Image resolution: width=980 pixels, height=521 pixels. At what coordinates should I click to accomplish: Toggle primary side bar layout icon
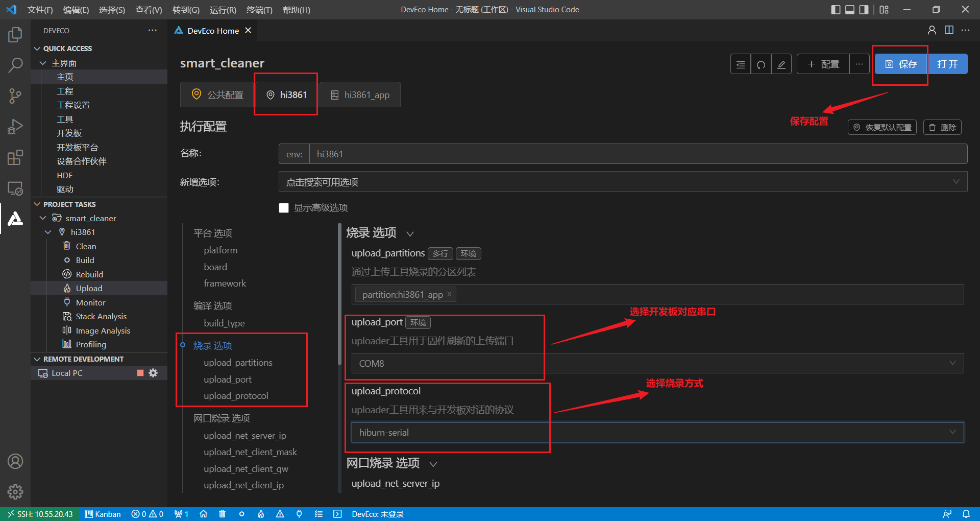tap(836, 10)
